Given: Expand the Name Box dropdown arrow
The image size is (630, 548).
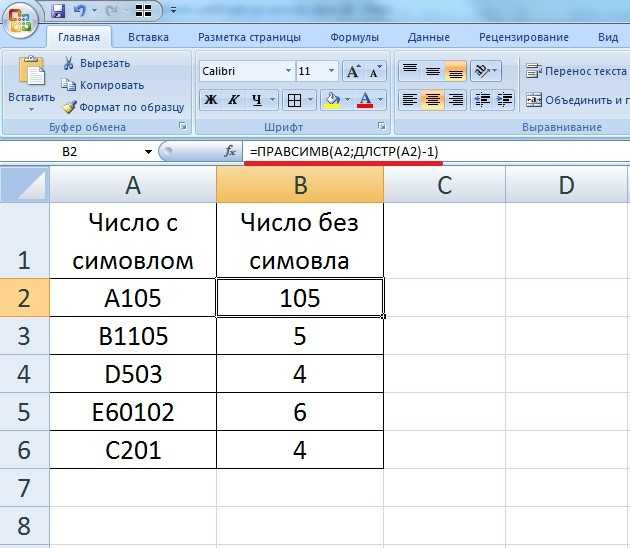Looking at the screenshot, I should tap(148, 152).
